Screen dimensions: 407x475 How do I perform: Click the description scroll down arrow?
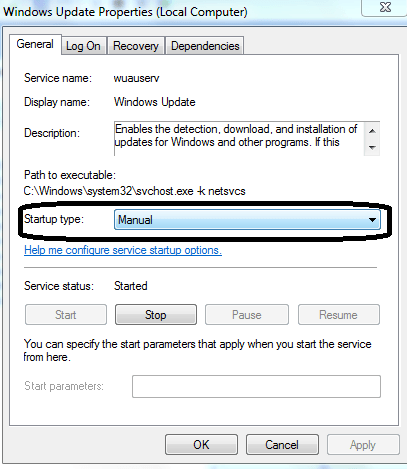[x=372, y=147]
